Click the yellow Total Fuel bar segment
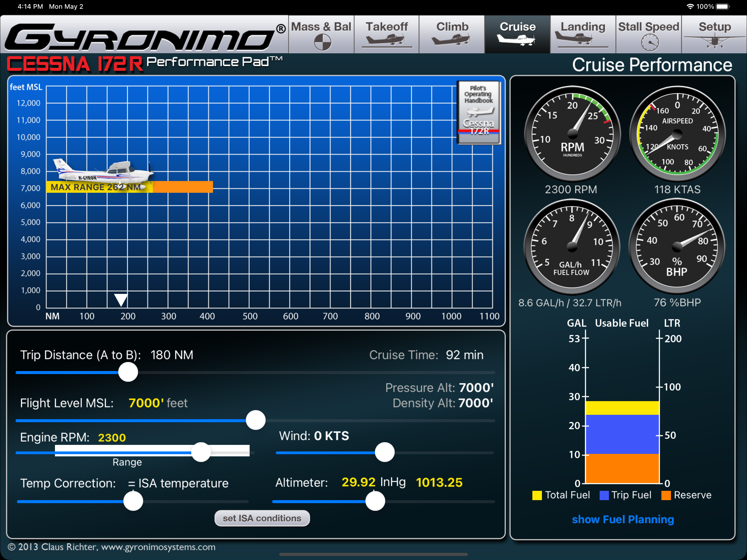This screenshot has width=747, height=560. [x=622, y=408]
